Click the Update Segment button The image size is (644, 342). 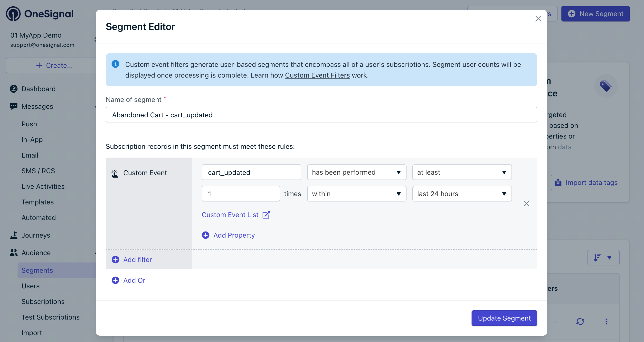click(504, 318)
